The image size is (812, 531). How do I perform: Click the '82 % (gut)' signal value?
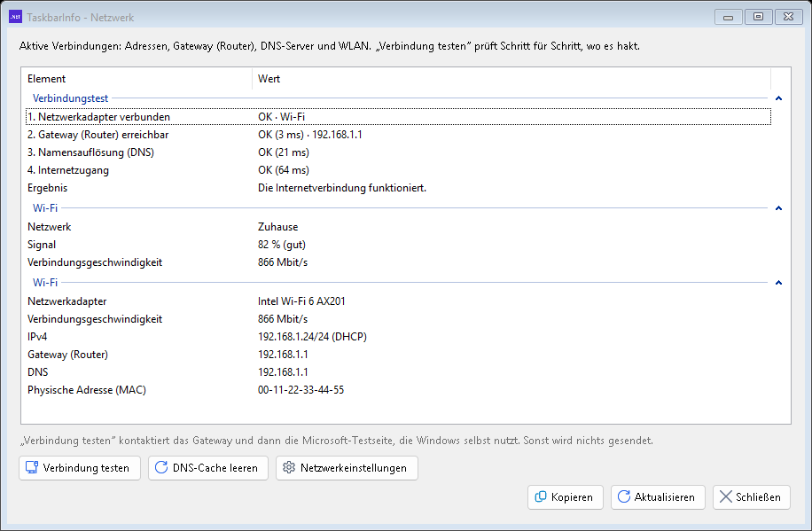point(282,245)
